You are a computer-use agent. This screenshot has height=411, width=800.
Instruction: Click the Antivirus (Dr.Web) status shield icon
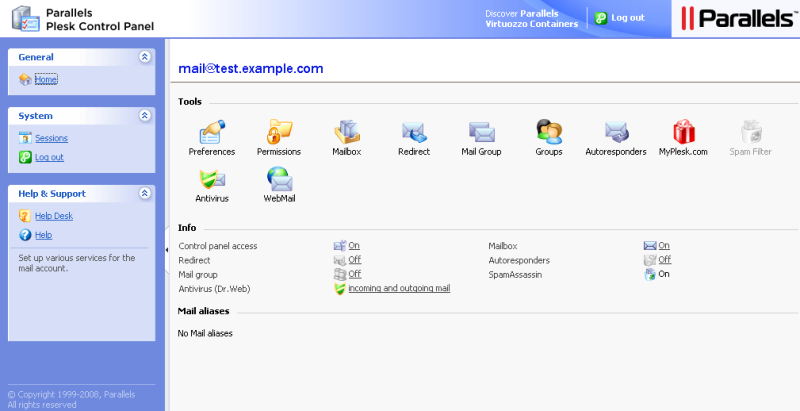(x=340, y=289)
